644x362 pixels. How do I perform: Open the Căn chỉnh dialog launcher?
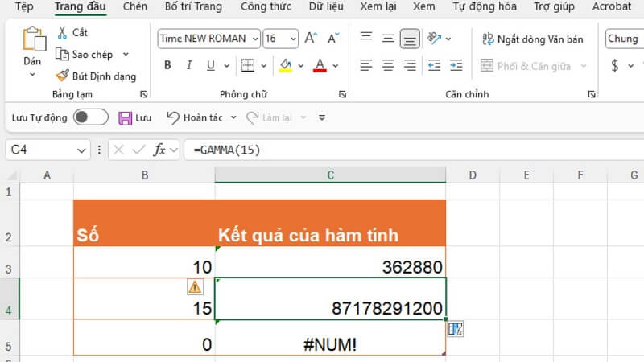click(592, 94)
